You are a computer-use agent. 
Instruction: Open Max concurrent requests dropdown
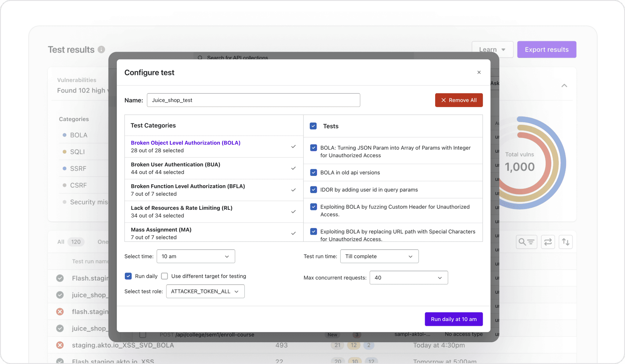[408, 278]
